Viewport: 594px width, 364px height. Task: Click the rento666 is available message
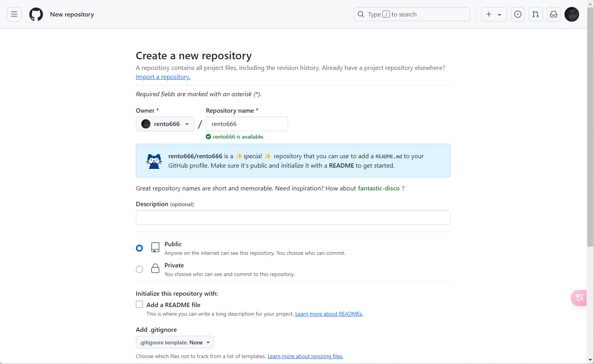(238, 137)
